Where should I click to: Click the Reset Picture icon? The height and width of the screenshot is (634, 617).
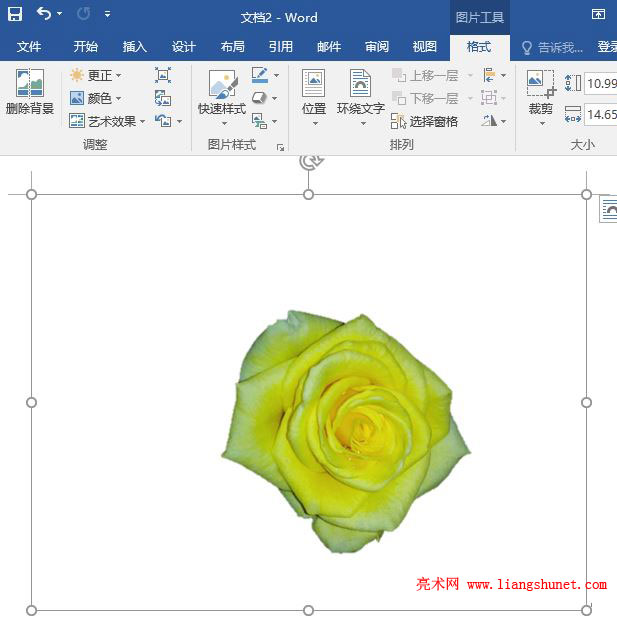coord(163,120)
